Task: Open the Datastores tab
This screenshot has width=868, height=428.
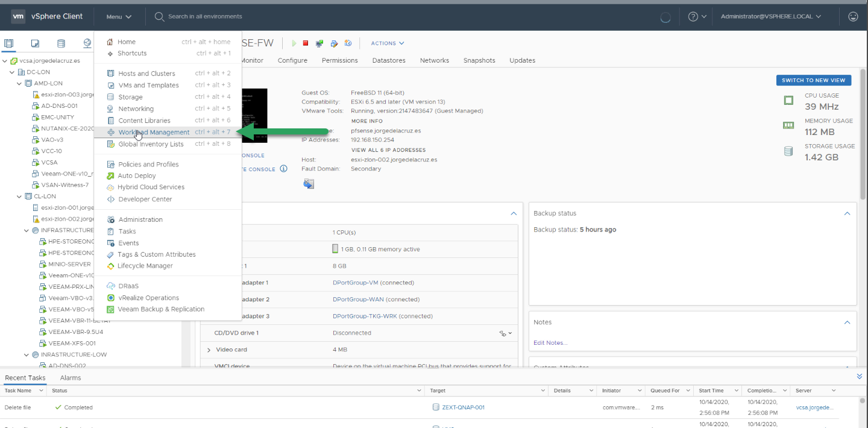Action: tap(389, 60)
